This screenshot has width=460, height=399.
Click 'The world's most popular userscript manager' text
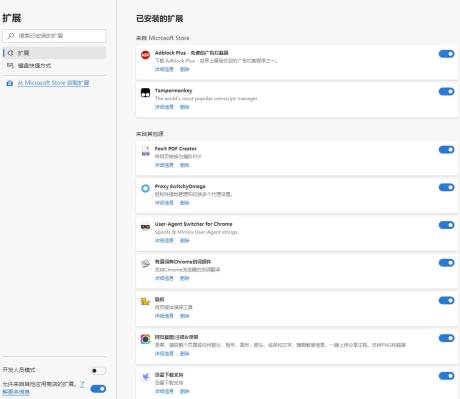coord(206,99)
